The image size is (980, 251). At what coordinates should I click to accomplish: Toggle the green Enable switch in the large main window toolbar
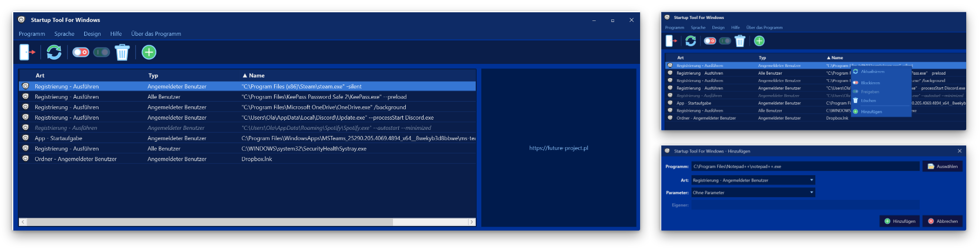tap(102, 52)
